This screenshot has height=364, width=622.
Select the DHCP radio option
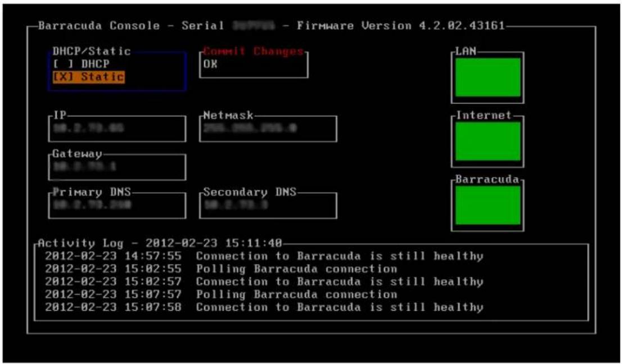(x=81, y=64)
